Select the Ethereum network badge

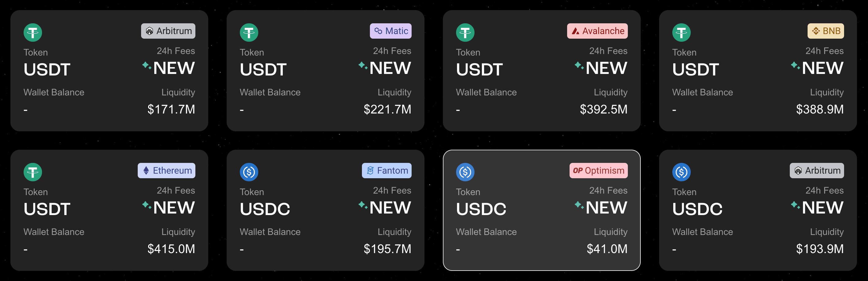point(167,171)
